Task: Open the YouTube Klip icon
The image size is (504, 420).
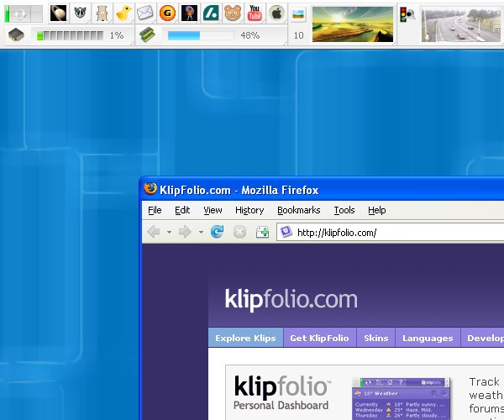Action: (x=255, y=13)
